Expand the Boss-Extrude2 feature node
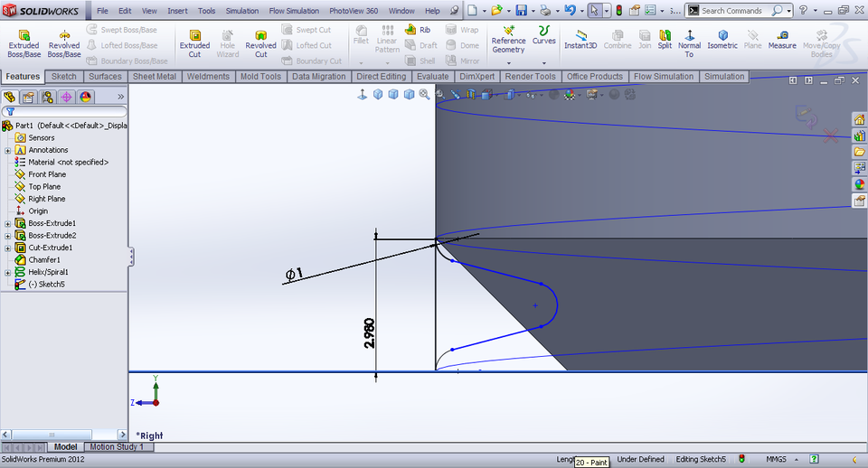The image size is (868, 468). [x=8, y=236]
